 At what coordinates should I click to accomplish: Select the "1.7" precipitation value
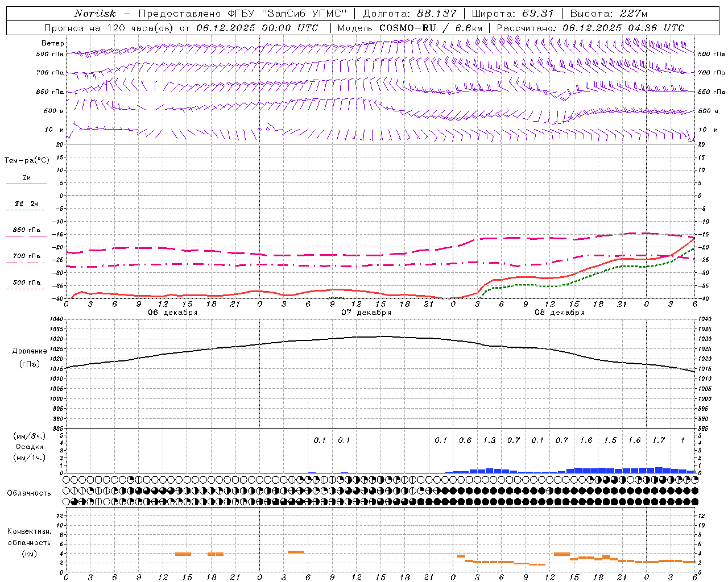659,440
